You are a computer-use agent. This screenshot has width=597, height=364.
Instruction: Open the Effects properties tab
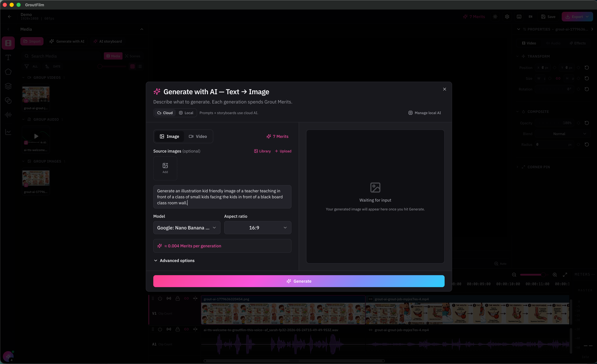[577, 43]
